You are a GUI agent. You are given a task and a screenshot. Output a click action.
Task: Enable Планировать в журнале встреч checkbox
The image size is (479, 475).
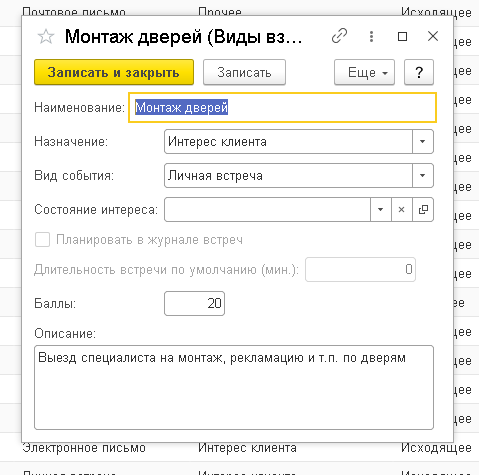42,240
